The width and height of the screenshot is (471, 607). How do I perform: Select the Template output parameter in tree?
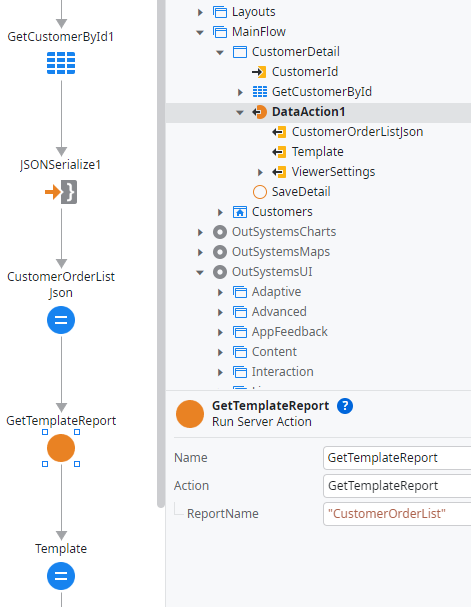point(317,152)
